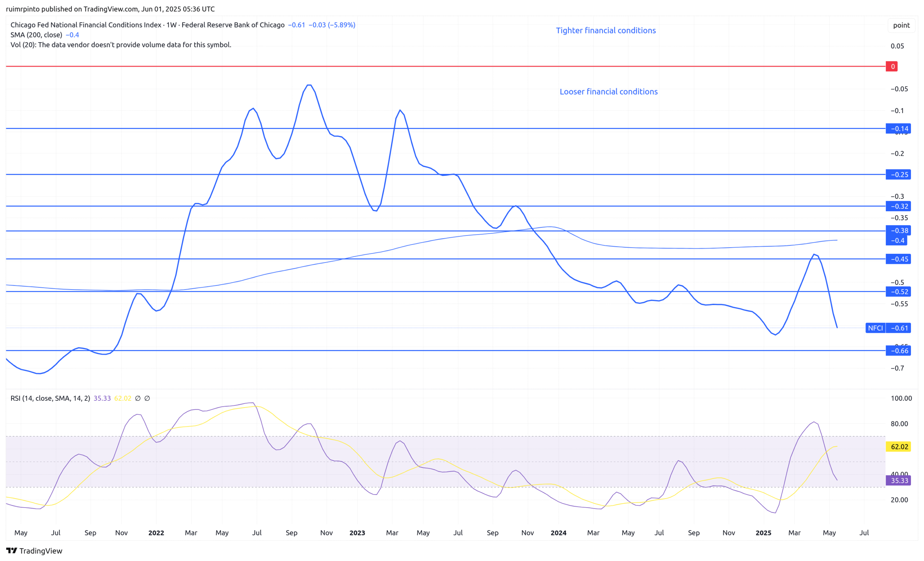This screenshot has width=924, height=561.
Task: Click the yellow 62.02 RSI axis label
Action: 899,447
